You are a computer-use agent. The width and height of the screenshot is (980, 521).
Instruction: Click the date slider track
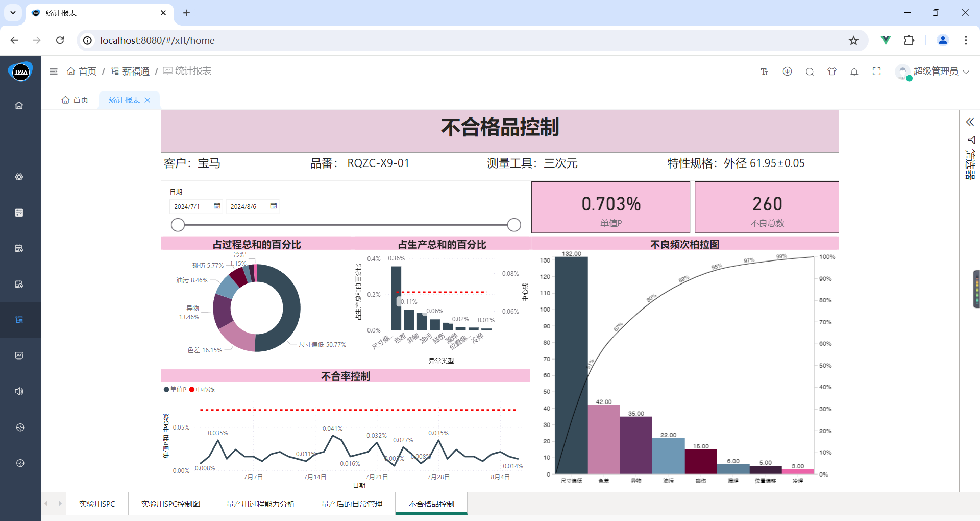[346, 225]
